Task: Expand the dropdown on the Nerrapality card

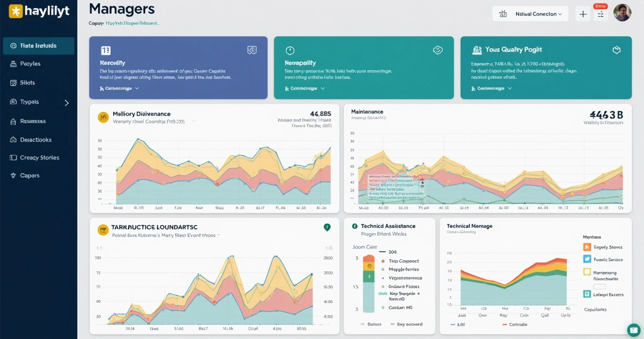Action: (305, 88)
